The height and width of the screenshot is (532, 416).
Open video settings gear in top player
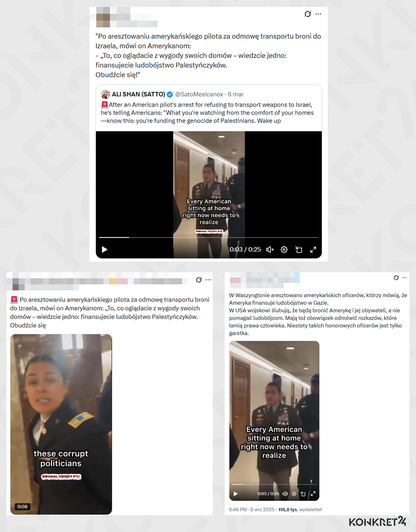pyautogui.click(x=284, y=249)
